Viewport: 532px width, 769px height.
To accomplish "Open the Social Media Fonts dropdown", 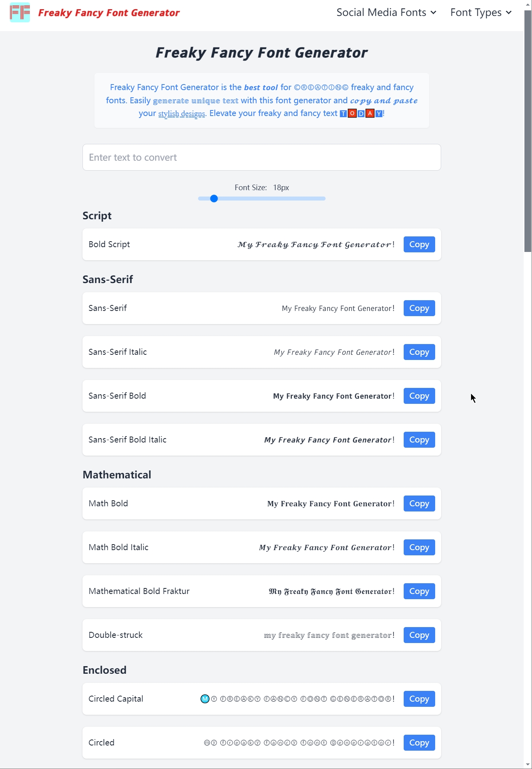I will (382, 12).
